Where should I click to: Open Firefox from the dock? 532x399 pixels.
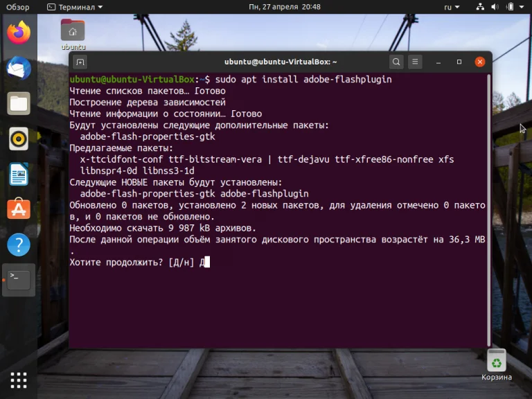(x=19, y=33)
